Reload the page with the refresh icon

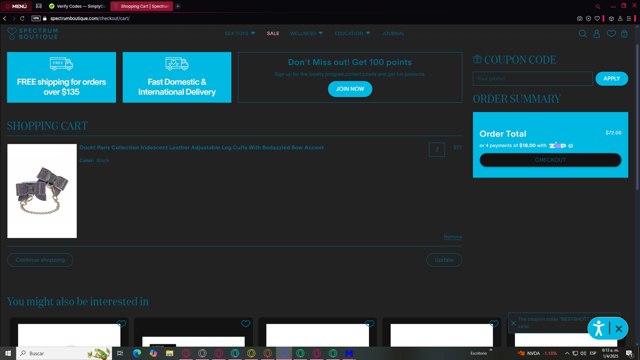coord(22,18)
